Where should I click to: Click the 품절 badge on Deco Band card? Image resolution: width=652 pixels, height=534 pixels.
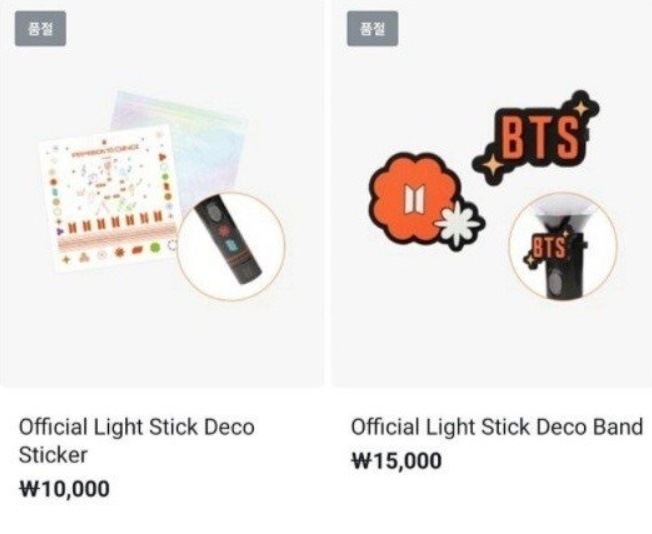click(x=373, y=29)
